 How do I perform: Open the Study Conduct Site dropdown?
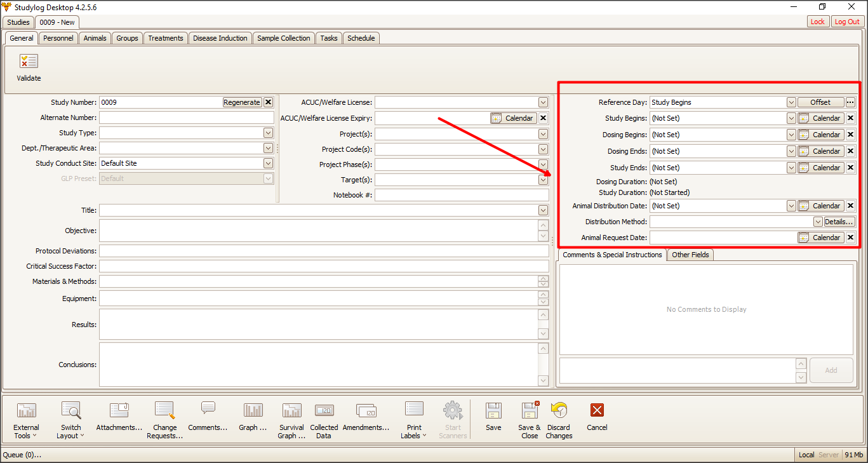tap(268, 163)
